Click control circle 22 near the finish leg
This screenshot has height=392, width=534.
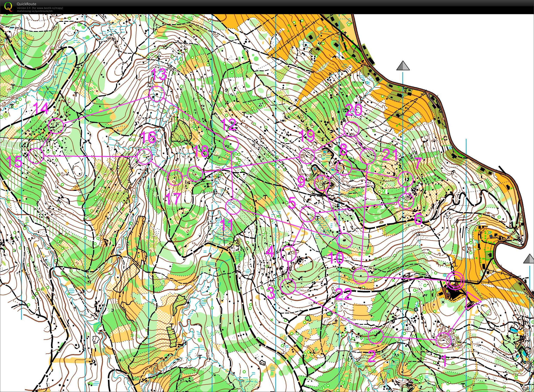[361, 276]
